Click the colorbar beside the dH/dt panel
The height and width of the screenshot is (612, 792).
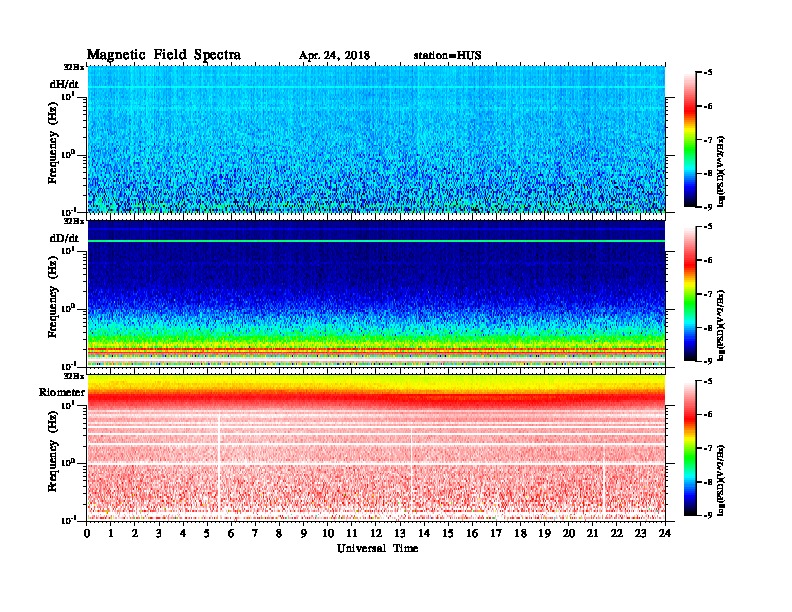tap(690, 139)
